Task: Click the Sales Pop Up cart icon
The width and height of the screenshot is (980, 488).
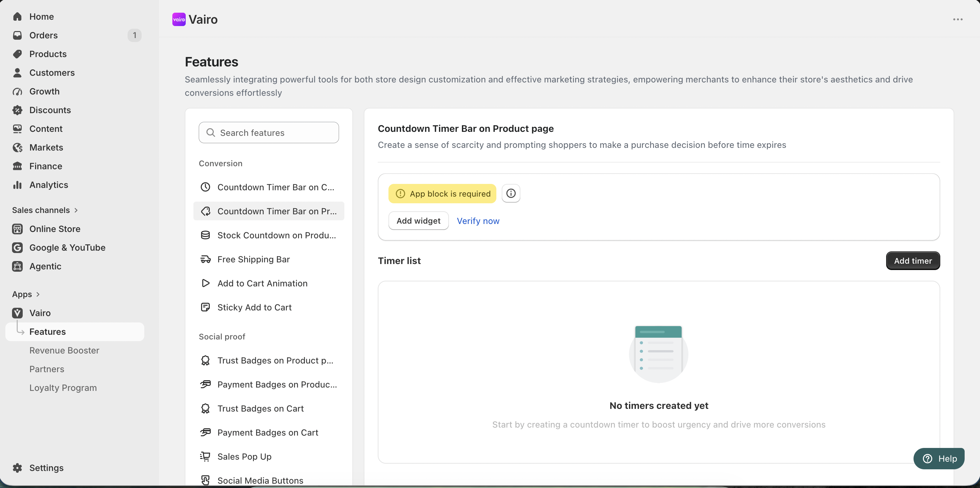Action: point(205,456)
